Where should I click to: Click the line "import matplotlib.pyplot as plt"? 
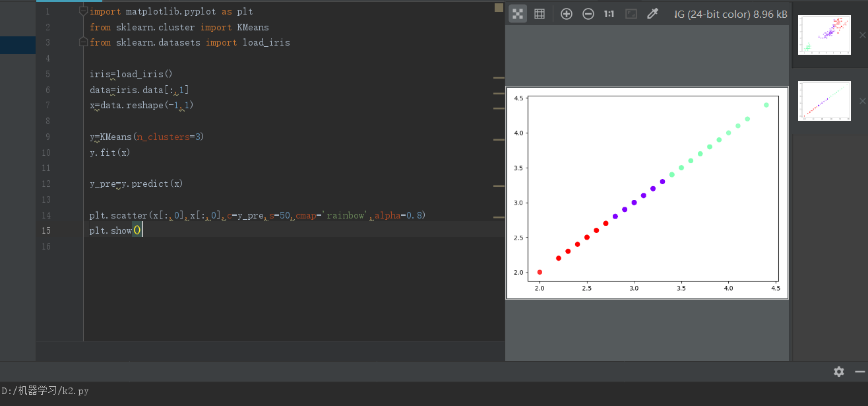171,11
